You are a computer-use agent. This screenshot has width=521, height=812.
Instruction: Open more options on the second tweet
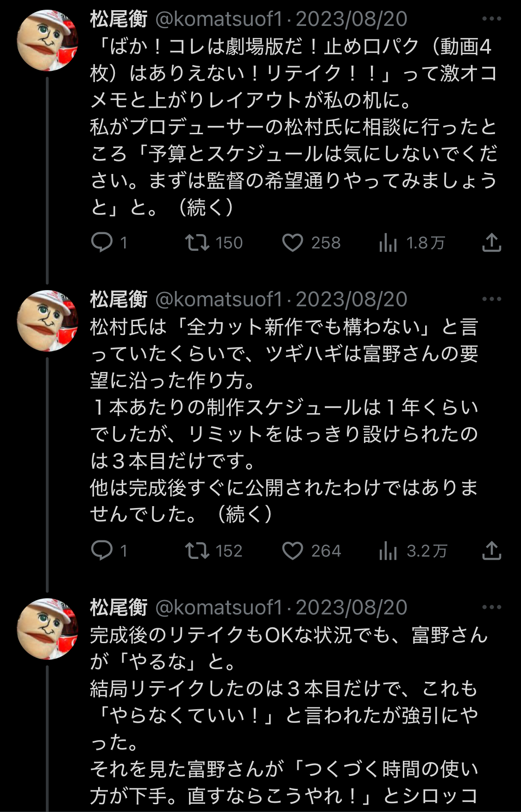pos(491,299)
